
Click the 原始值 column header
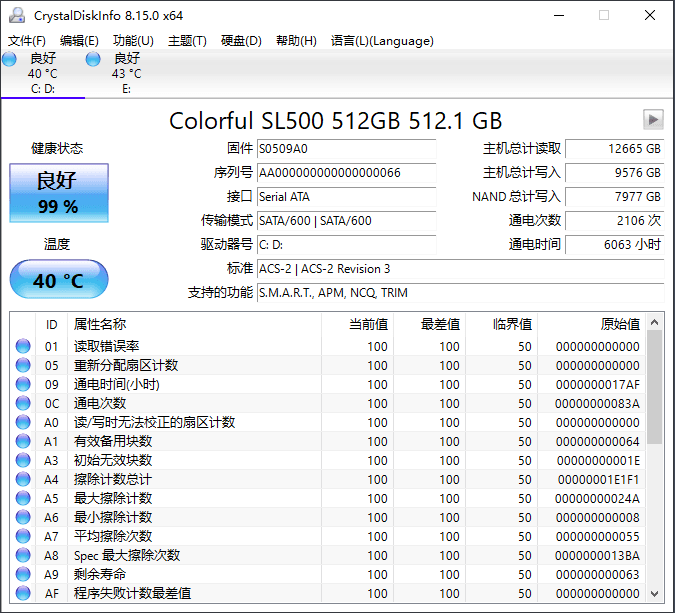pyautogui.click(x=591, y=324)
